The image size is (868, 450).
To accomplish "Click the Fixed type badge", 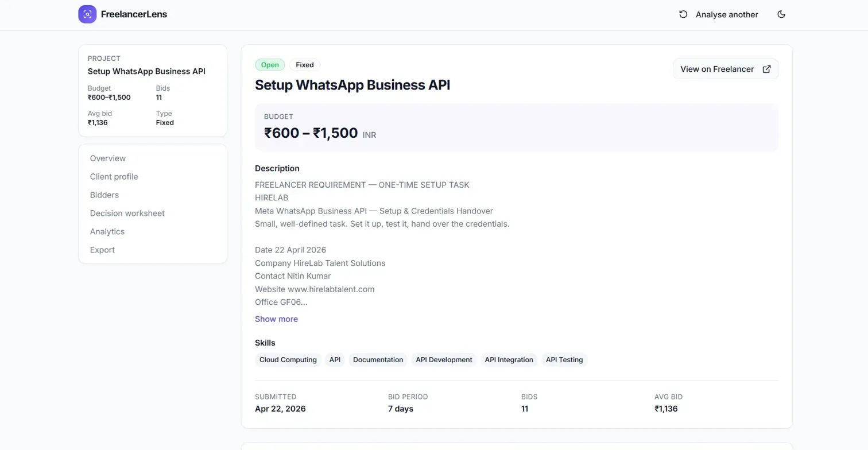I will (x=305, y=65).
